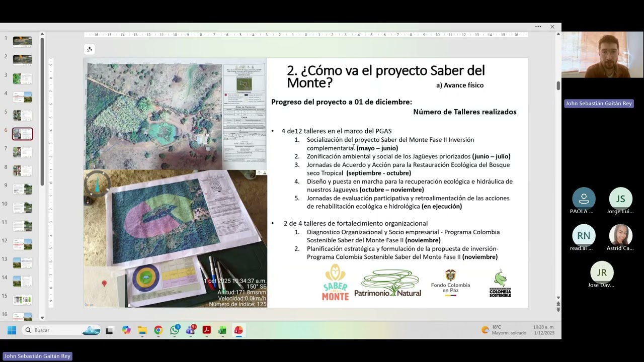Select the JS participant avatar Jorge Lui...
644x362 pixels.
[x=620, y=198]
